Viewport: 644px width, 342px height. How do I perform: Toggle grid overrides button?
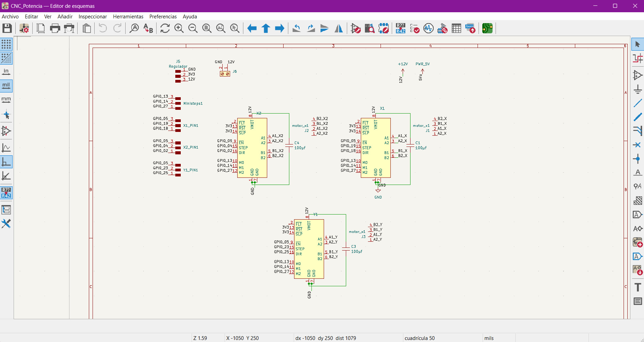click(x=6, y=58)
